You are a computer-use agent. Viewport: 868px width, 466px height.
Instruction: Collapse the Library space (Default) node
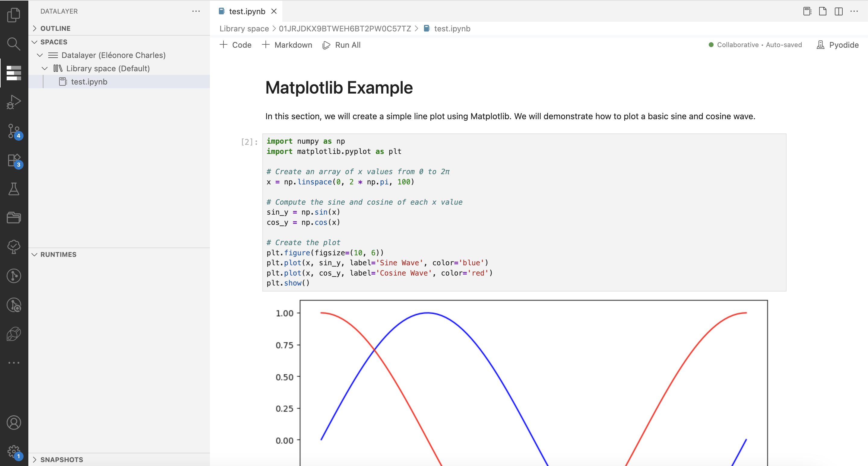[x=45, y=69]
